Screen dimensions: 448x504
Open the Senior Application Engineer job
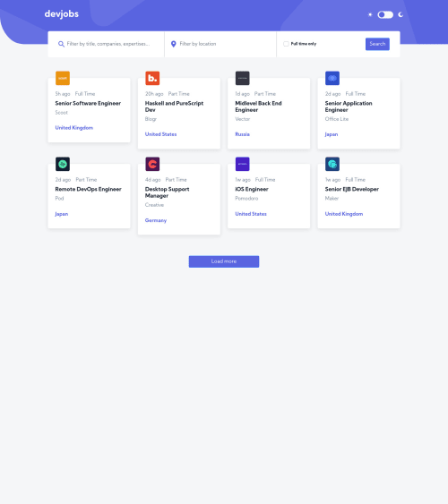point(349,107)
